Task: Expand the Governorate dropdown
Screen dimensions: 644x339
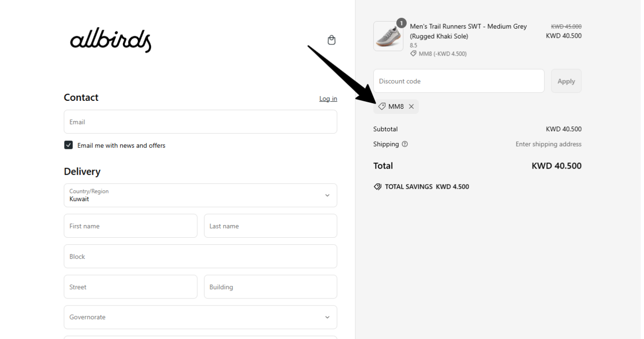Action: coord(201,317)
